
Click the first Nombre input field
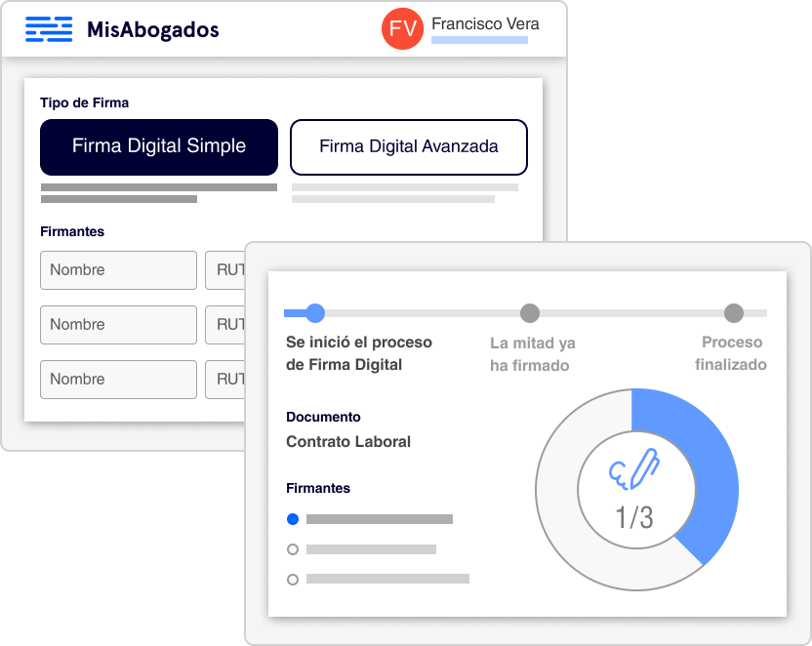118,270
